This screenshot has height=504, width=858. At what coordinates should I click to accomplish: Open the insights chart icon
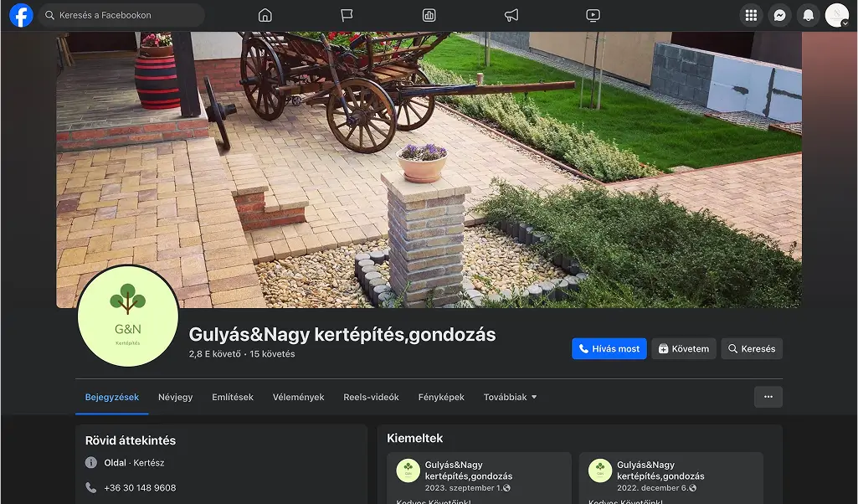pyautogui.click(x=429, y=15)
